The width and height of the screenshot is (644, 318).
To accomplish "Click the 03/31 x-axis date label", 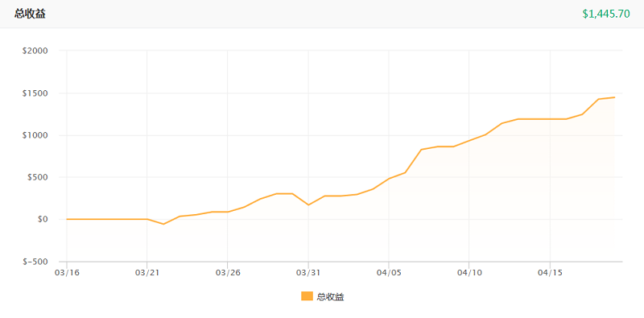I will 308,272.
